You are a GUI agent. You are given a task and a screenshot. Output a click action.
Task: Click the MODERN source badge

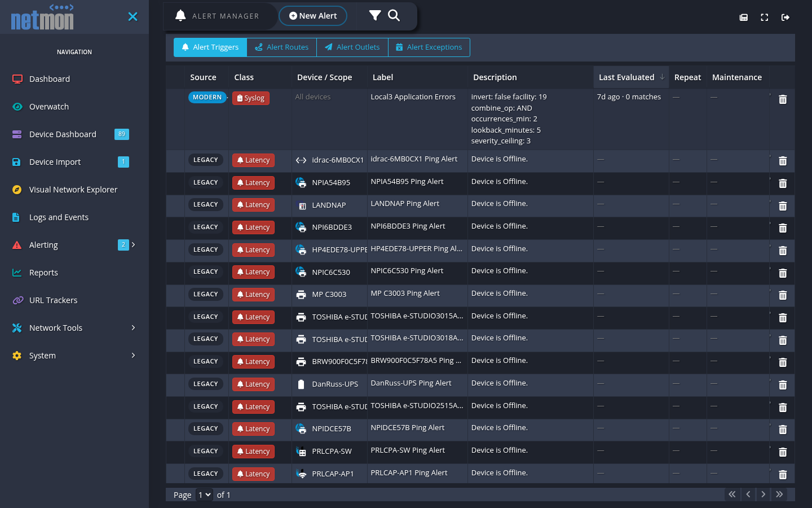(x=207, y=97)
